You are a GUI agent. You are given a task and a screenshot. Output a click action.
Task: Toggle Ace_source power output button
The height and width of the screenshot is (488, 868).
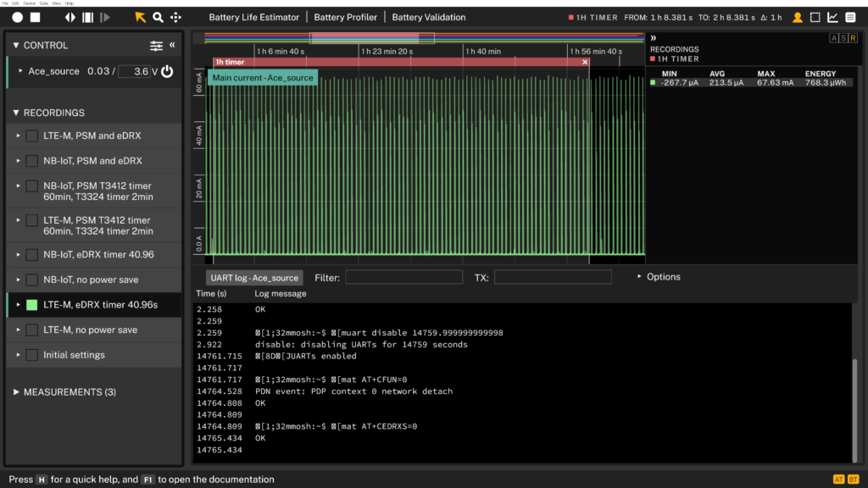(x=167, y=71)
